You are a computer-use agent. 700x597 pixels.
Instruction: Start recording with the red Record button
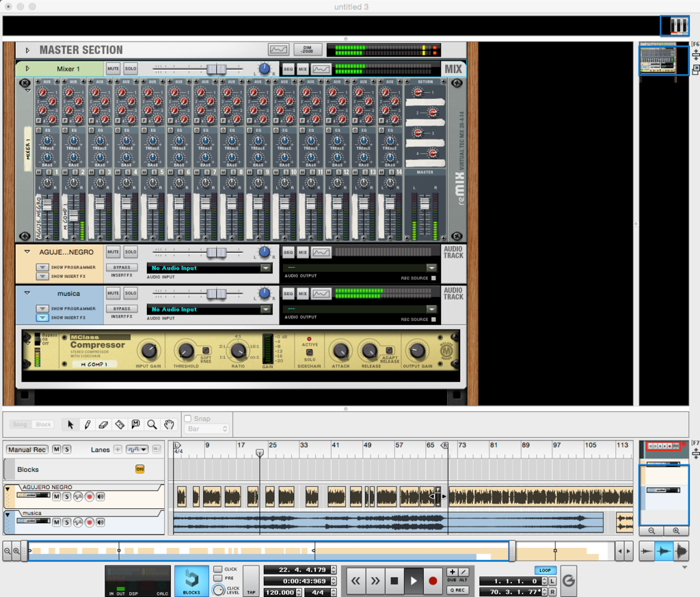click(x=433, y=581)
